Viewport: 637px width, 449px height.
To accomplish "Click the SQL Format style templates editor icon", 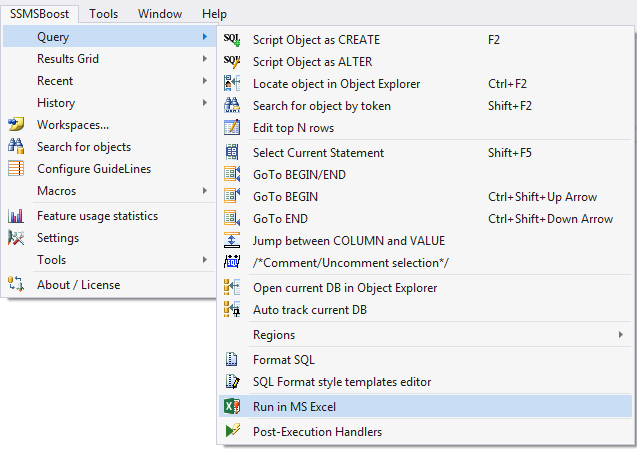I will pos(232,382).
